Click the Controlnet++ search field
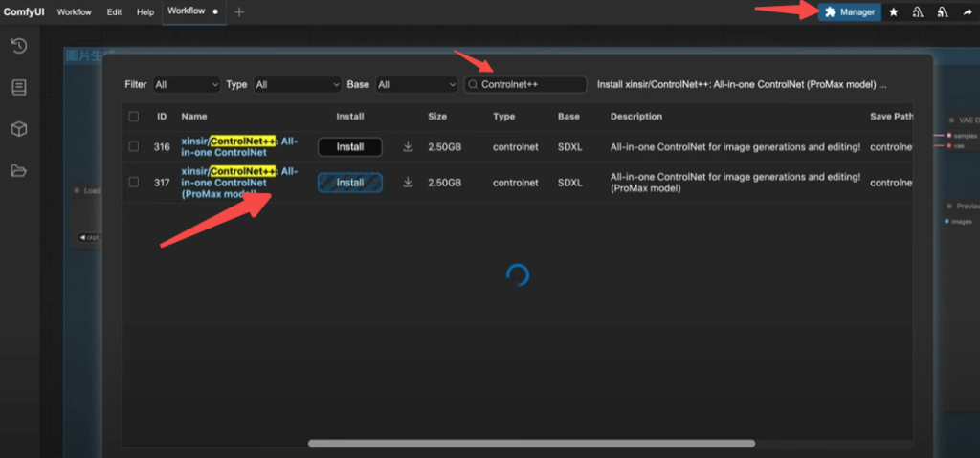Image resolution: width=980 pixels, height=458 pixels. tap(525, 84)
